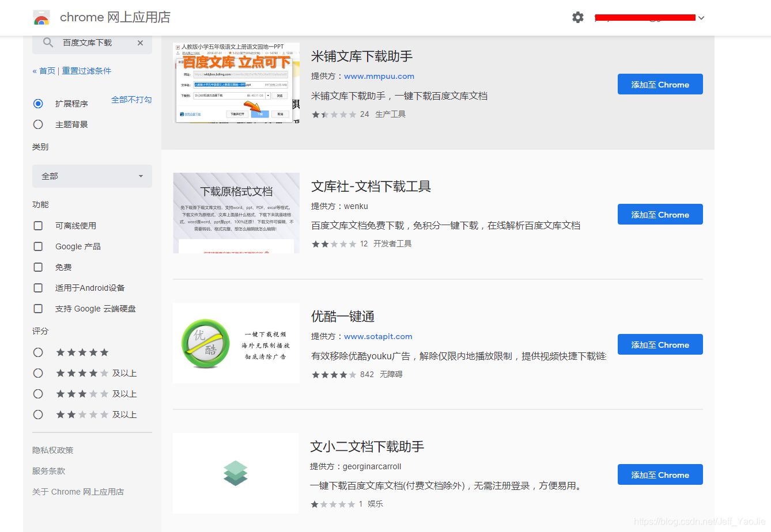This screenshot has width=771, height=532.
Task: Open the 文库社 下载原格式文档 thumbnail
Action: (236, 213)
